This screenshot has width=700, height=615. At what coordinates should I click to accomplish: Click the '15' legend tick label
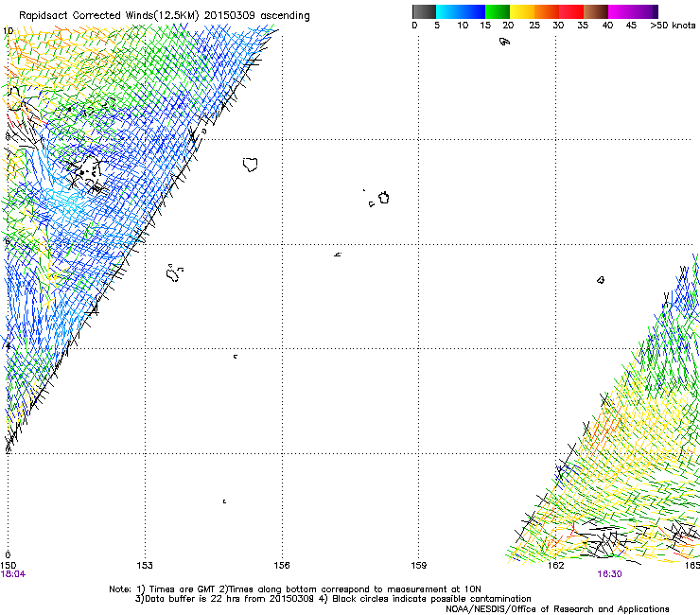pyautogui.click(x=485, y=26)
